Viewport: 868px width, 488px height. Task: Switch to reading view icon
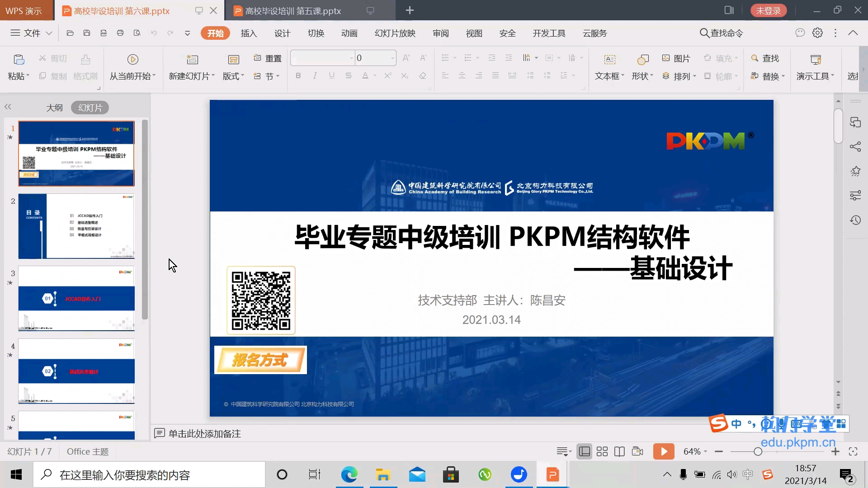619,451
